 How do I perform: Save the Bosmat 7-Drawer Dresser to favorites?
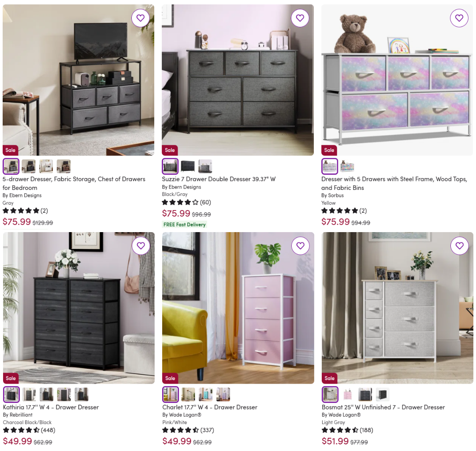pos(459,246)
